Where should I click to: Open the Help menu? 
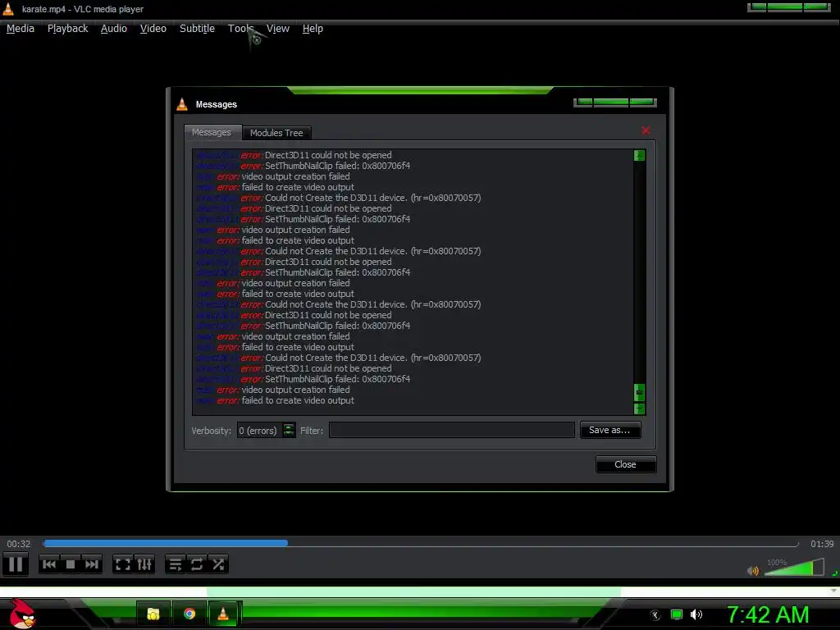click(313, 29)
